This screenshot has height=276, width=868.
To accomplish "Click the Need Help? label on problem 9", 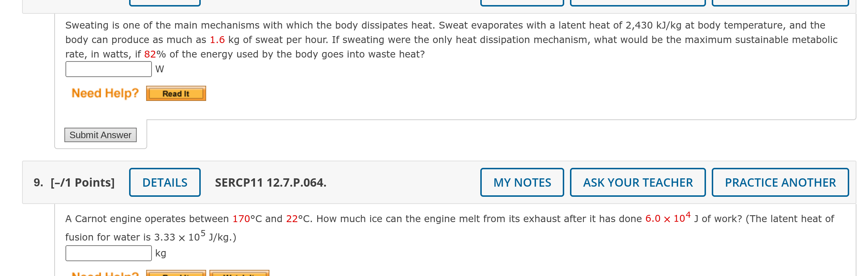I will coord(105,274).
